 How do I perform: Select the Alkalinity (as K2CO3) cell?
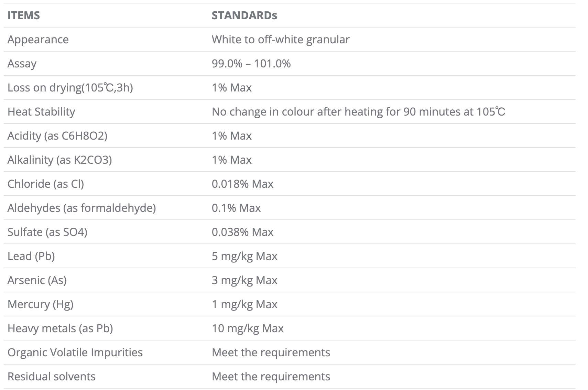coord(60,160)
